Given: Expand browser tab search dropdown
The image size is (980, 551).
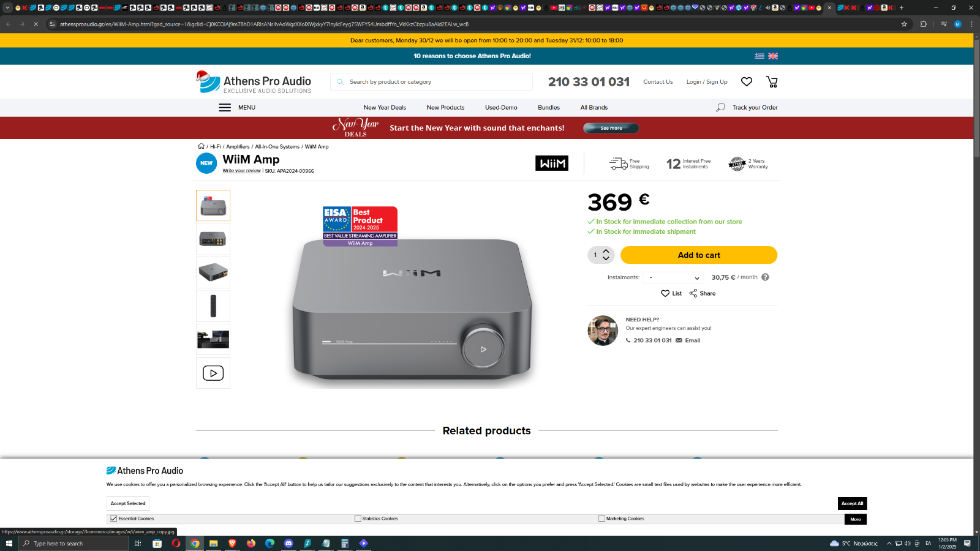Looking at the screenshot, I should coord(7,7).
